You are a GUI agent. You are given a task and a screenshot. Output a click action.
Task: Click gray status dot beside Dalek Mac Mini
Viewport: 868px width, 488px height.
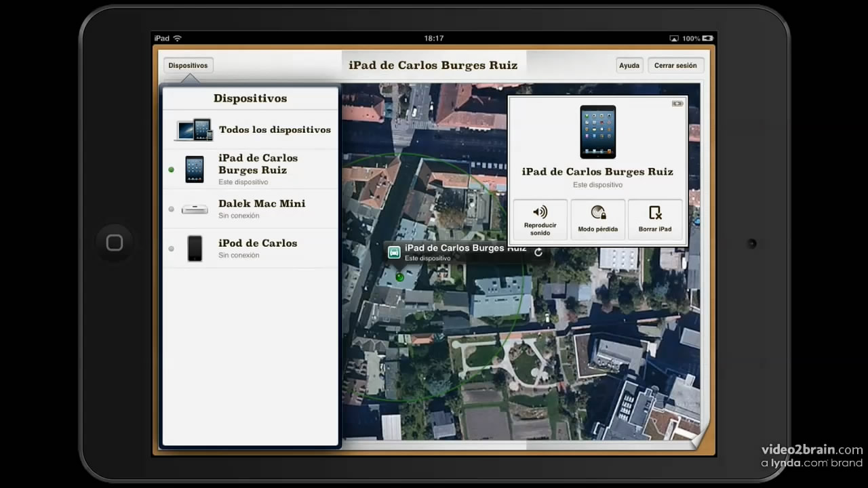click(171, 209)
